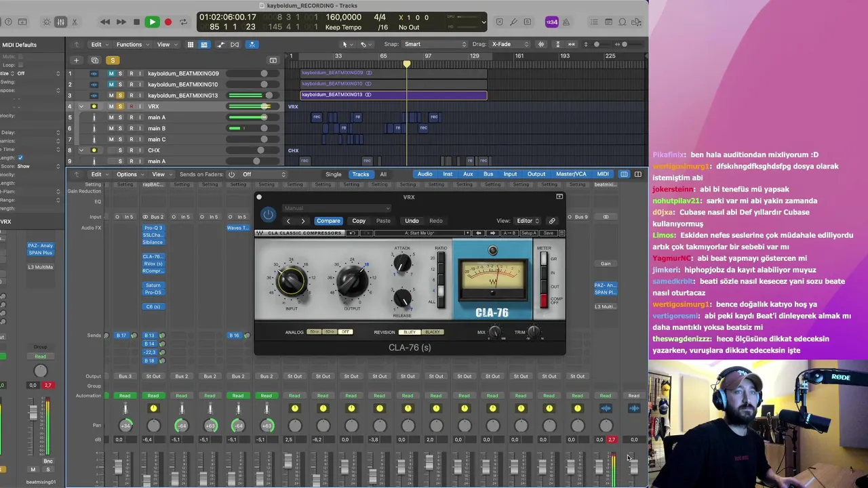Click the Waves Save preset button
This screenshot has width=868, height=488.
click(x=548, y=233)
